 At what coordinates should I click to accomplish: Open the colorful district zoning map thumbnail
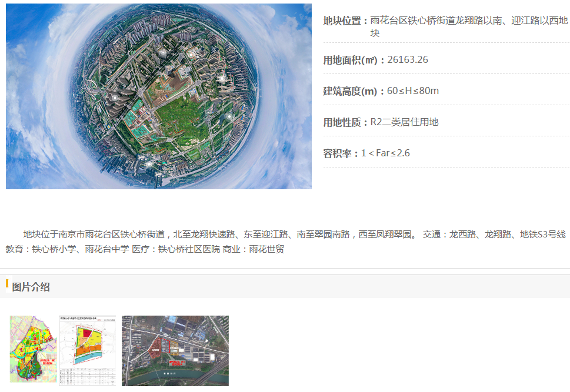click(x=33, y=349)
